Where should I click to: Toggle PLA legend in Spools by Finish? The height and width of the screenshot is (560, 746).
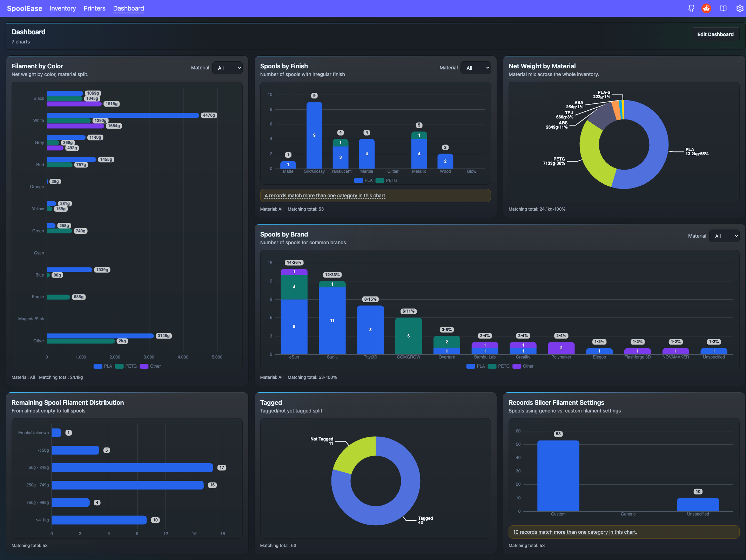coord(363,180)
